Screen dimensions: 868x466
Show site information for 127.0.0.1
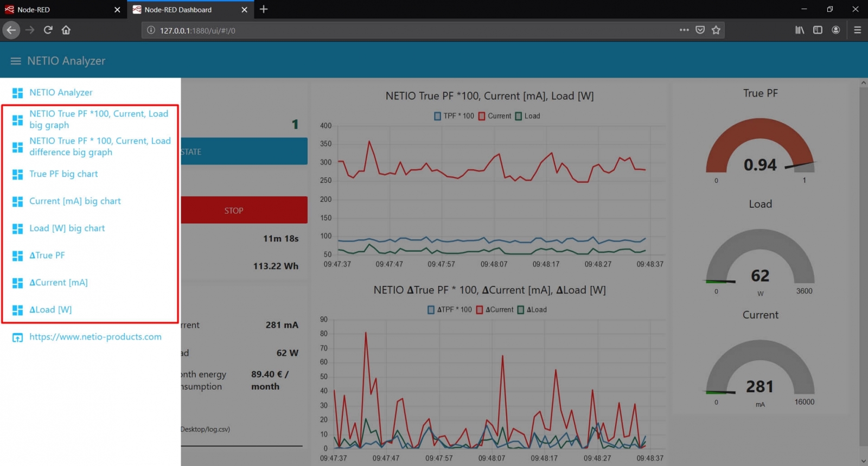(x=151, y=30)
